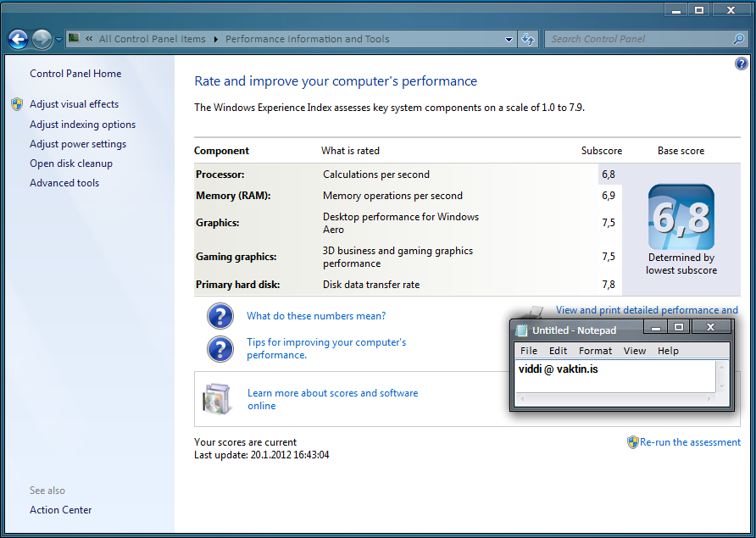Expand the address bar history dropdown

pos(509,39)
